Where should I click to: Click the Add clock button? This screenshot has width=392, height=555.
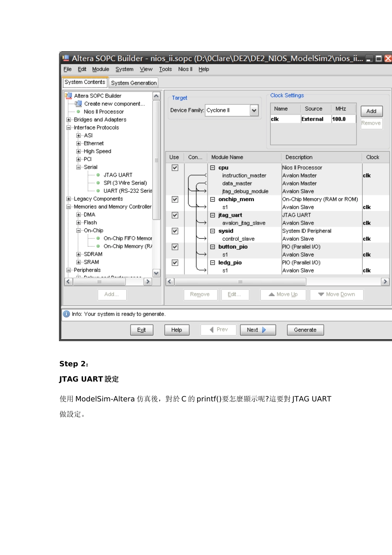click(371, 111)
